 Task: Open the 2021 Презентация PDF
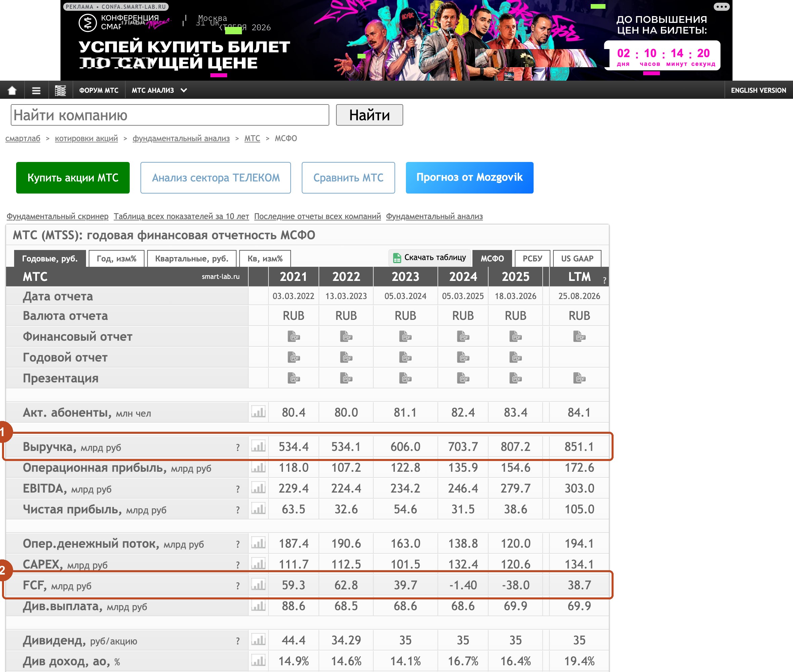(x=293, y=378)
